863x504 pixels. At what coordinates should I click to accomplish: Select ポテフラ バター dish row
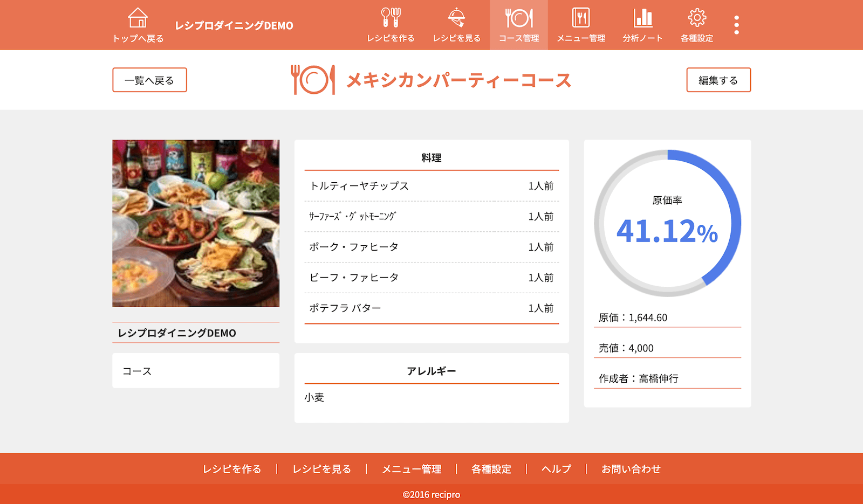pyautogui.click(x=431, y=308)
